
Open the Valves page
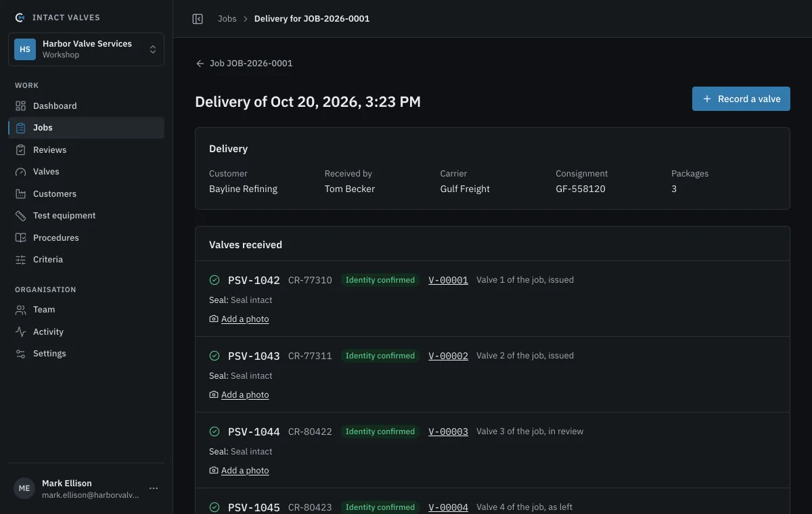(86, 172)
